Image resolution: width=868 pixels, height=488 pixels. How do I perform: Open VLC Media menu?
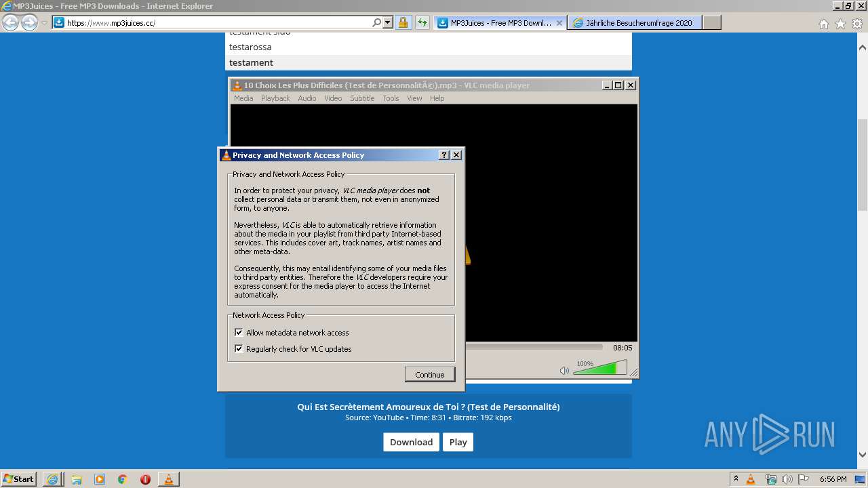tap(243, 98)
